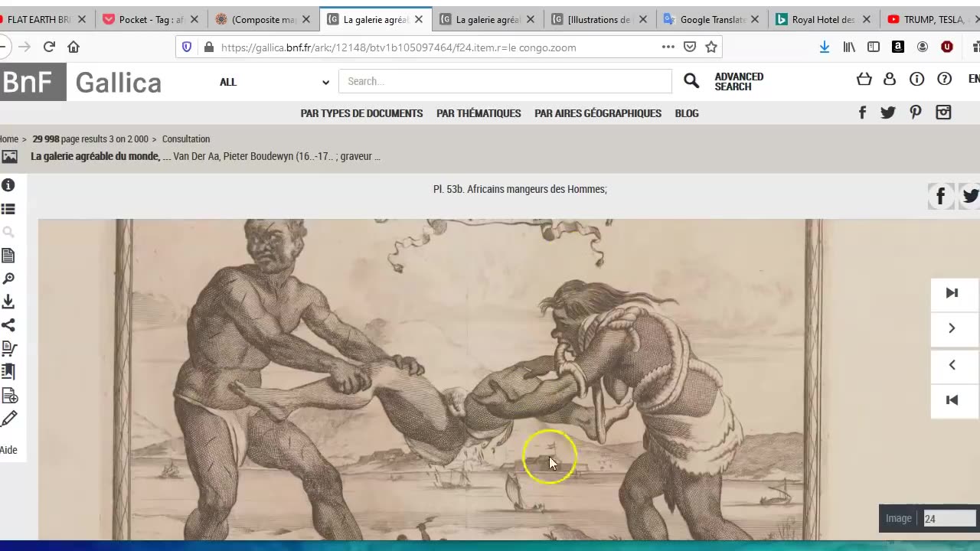Open the basket icon in header
The width and height of the screenshot is (980, 551).
coord(864,79)
